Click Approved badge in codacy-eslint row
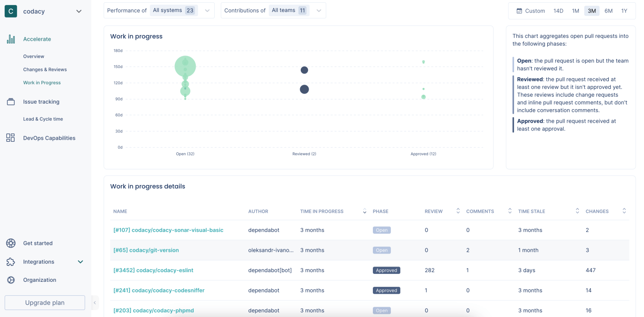644x317 pixels. click(x=386, y=270)
